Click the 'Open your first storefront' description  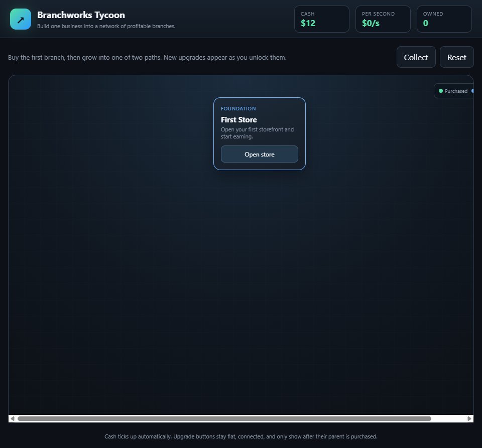click(257, 133)
